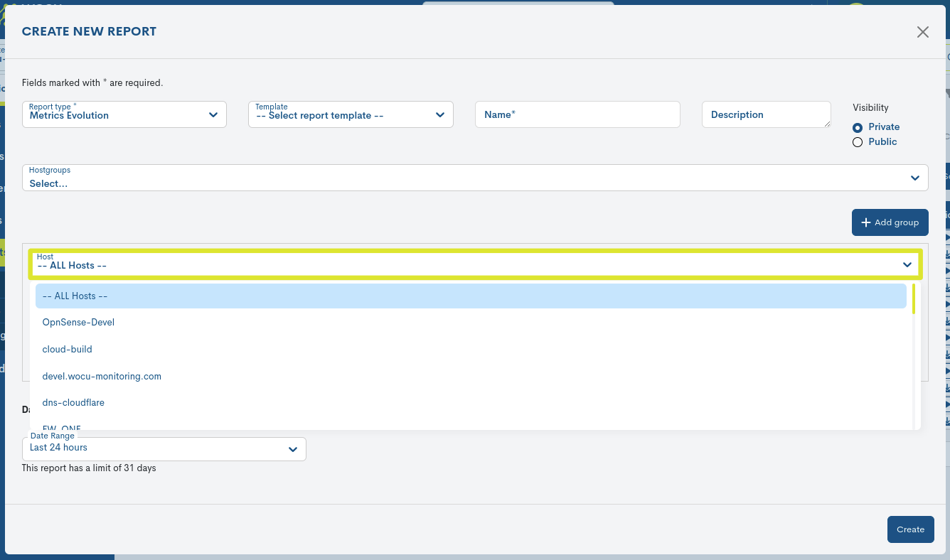Image resolution: width=950 pixels, height=560 pixels.
Task: Click the Create button
Action: 910,529
